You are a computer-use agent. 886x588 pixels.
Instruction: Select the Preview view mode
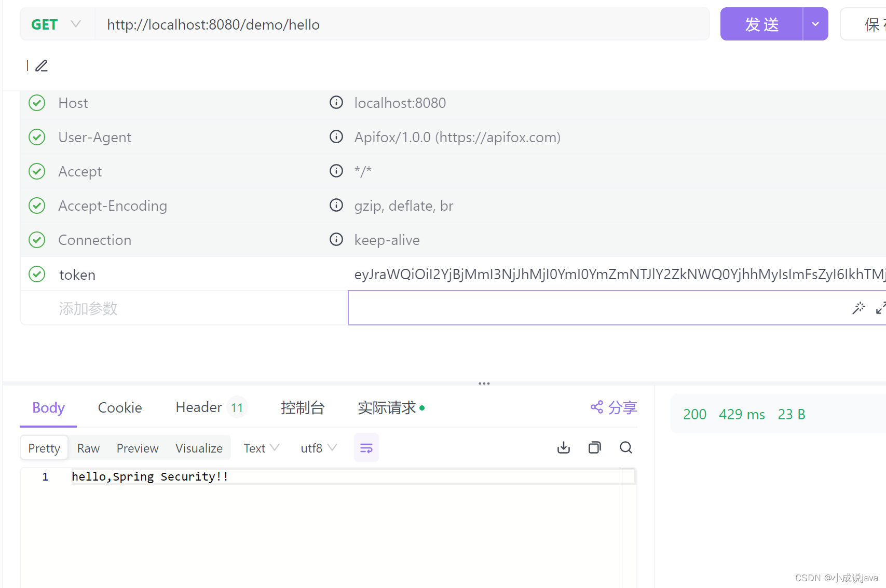[x=138, y=448]
